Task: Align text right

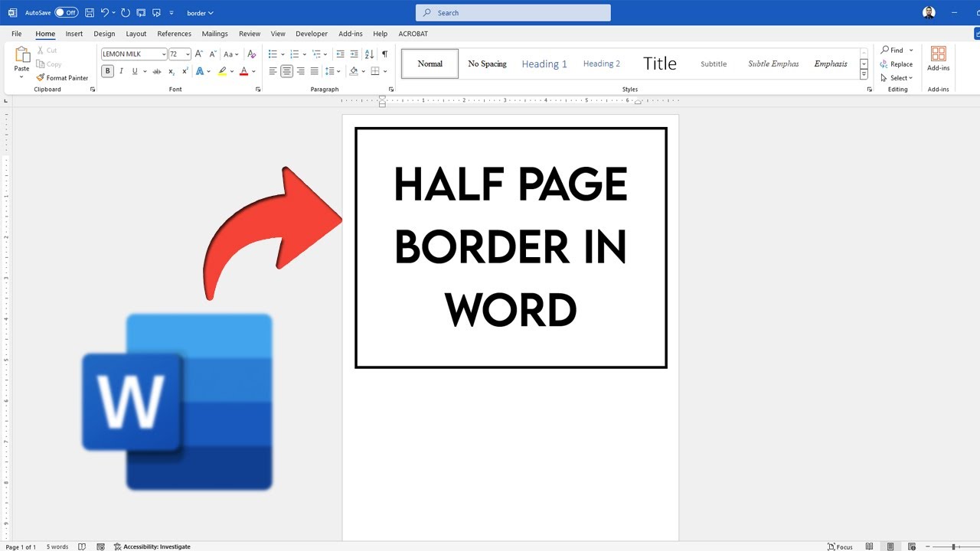Action: [300, 71]
